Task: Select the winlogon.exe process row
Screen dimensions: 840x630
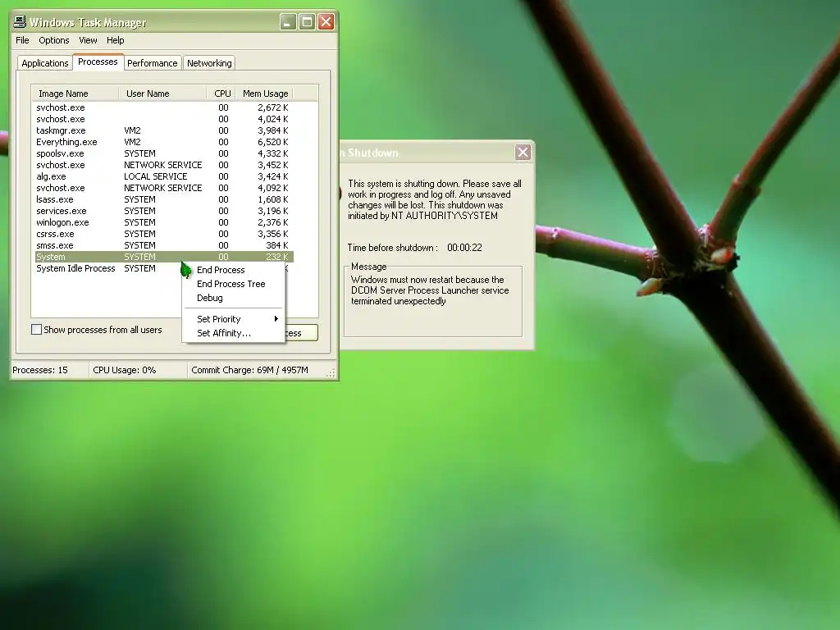Action: [x=163, y=222]
